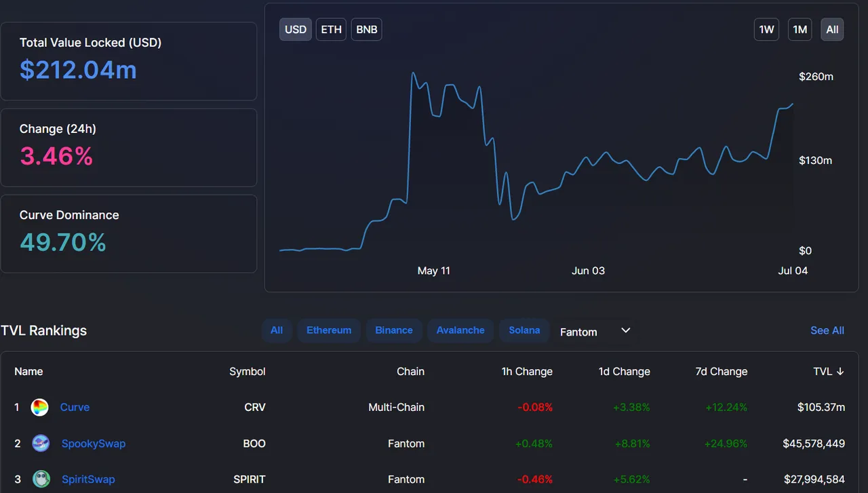
Task: Sort by 1h Change column
Action: pos(527,372)
